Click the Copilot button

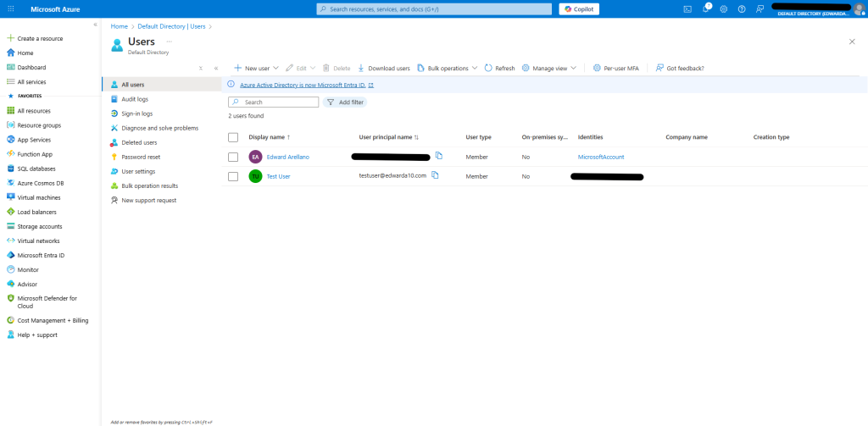click(x=579, y=8)
